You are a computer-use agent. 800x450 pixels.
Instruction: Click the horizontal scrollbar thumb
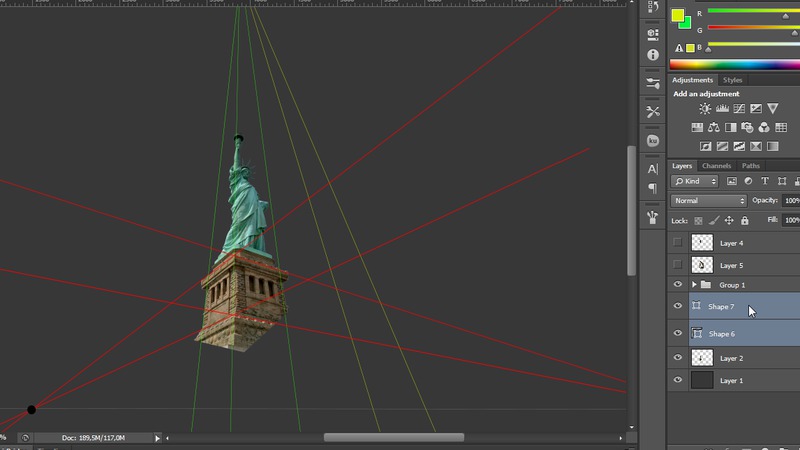pos(393,438)
